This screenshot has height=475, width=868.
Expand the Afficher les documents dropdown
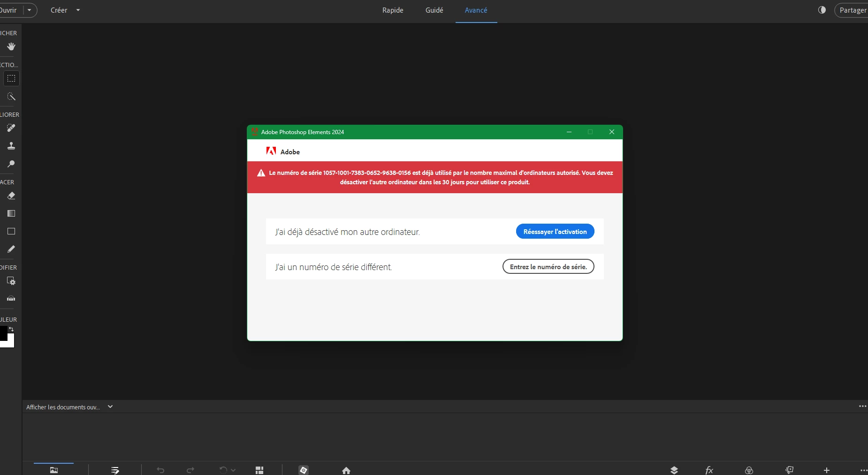point(110,407)
